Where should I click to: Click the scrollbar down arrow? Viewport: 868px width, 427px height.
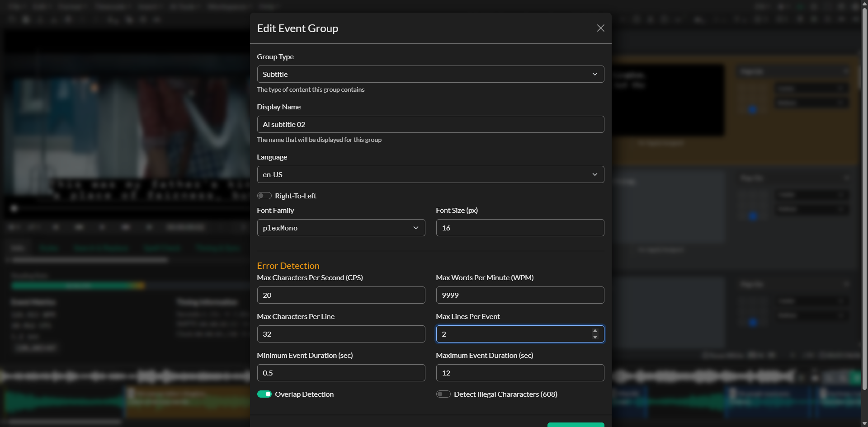(x=863, y=423)
